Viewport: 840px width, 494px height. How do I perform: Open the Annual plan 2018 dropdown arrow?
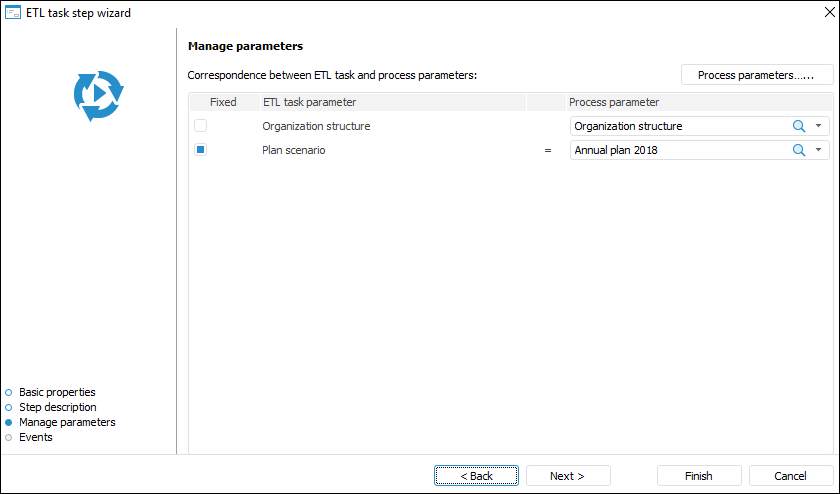pos(819,150)
